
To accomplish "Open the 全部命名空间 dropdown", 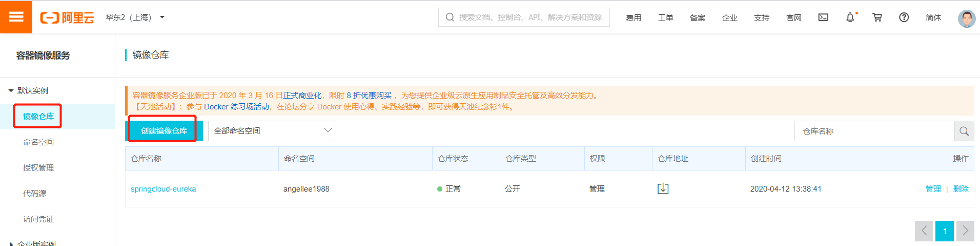I will tap(272, 131).
